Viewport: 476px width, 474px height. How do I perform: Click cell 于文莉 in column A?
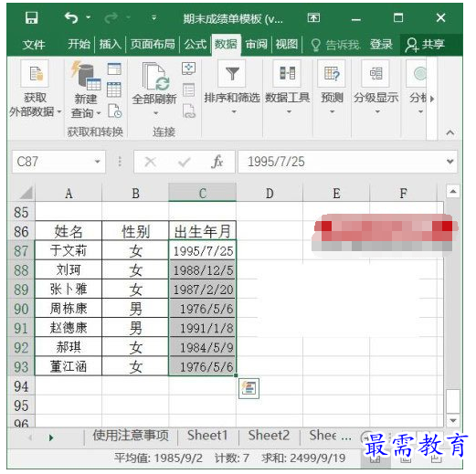click(69, 250)
